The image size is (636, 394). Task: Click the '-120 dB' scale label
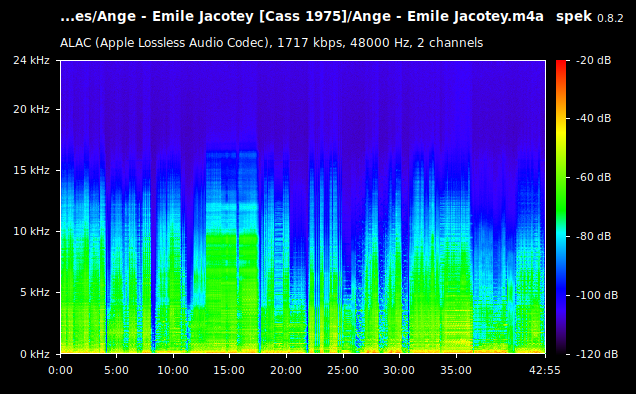coord(597,354)
